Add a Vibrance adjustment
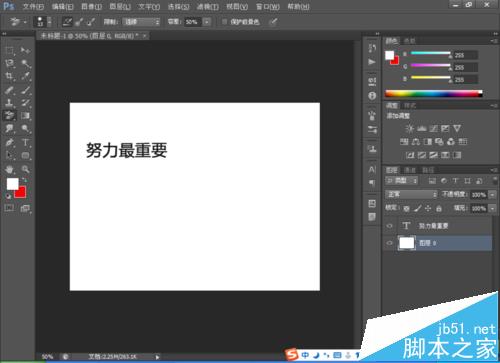The image size is (500, 363). point(457,129)
